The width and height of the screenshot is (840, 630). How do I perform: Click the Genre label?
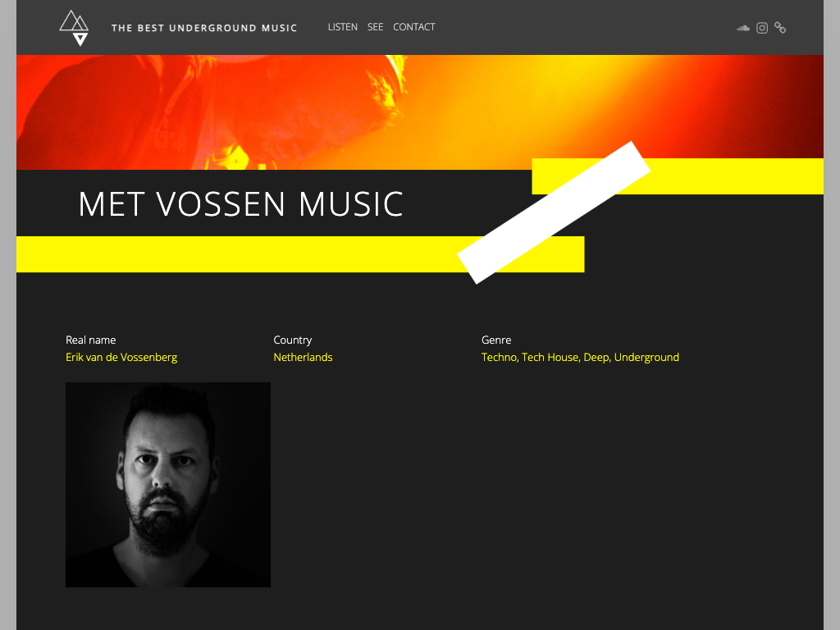coord(496,340)
